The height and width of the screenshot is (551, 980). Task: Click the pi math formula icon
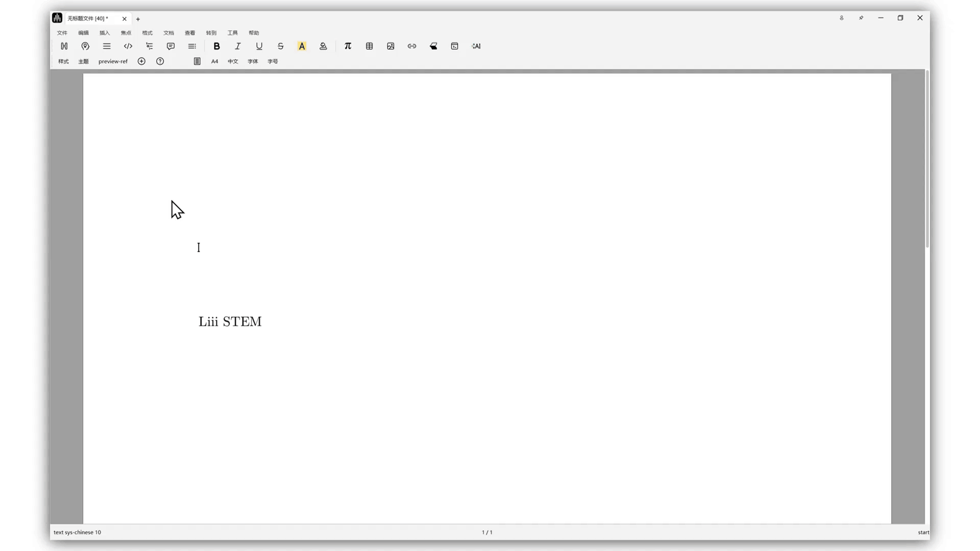348,46
